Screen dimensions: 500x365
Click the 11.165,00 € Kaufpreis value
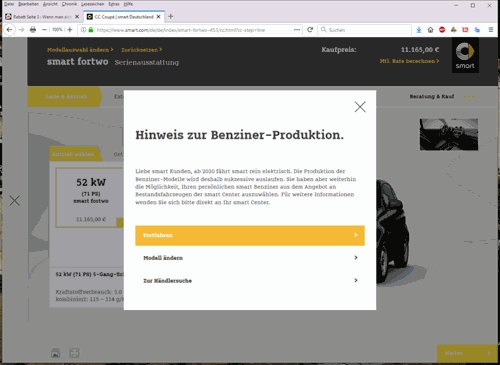420,50
